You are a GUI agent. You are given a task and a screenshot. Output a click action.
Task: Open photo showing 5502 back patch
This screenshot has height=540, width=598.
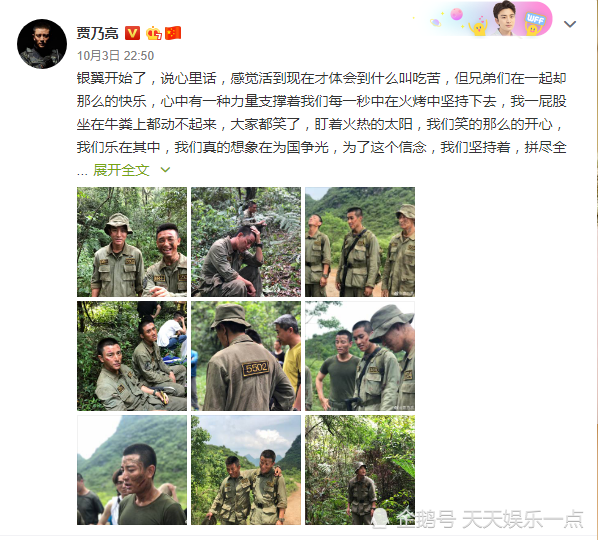(x=246, y=356)
